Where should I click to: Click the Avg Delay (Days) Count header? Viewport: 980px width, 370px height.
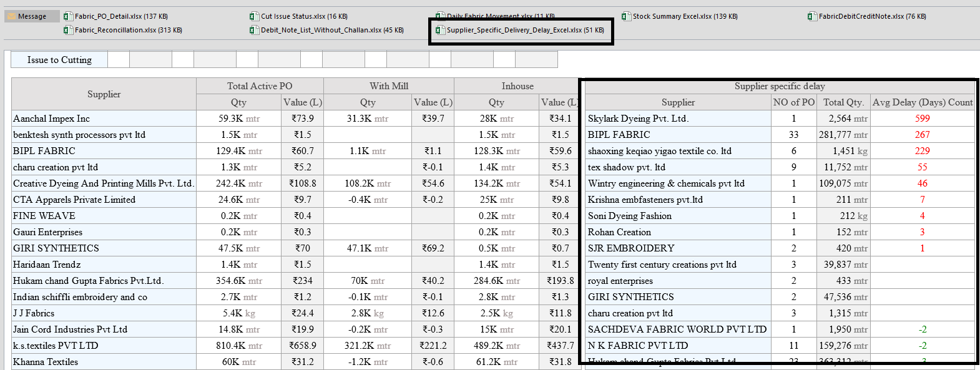pos(923,102)
